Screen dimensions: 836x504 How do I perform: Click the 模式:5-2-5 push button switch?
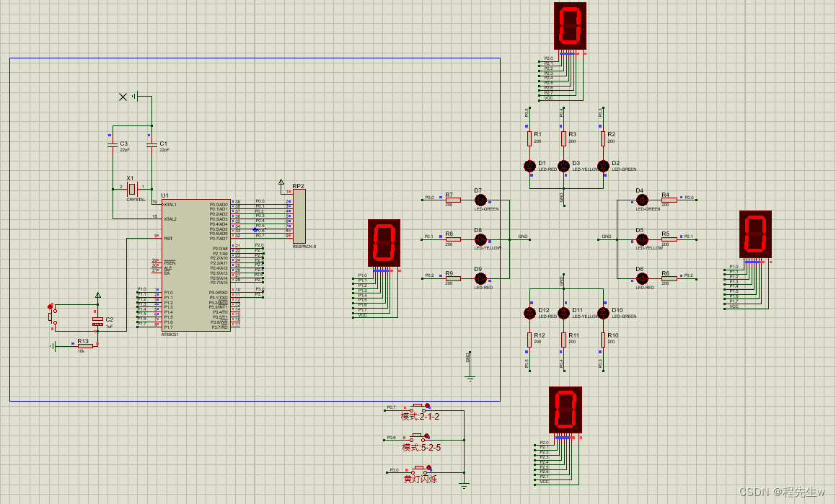click(420, 438)
